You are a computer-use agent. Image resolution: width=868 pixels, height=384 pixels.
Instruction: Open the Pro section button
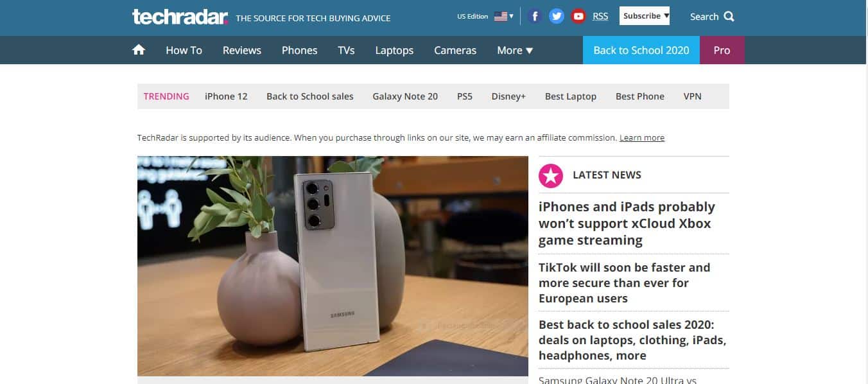tap(722, 50)
